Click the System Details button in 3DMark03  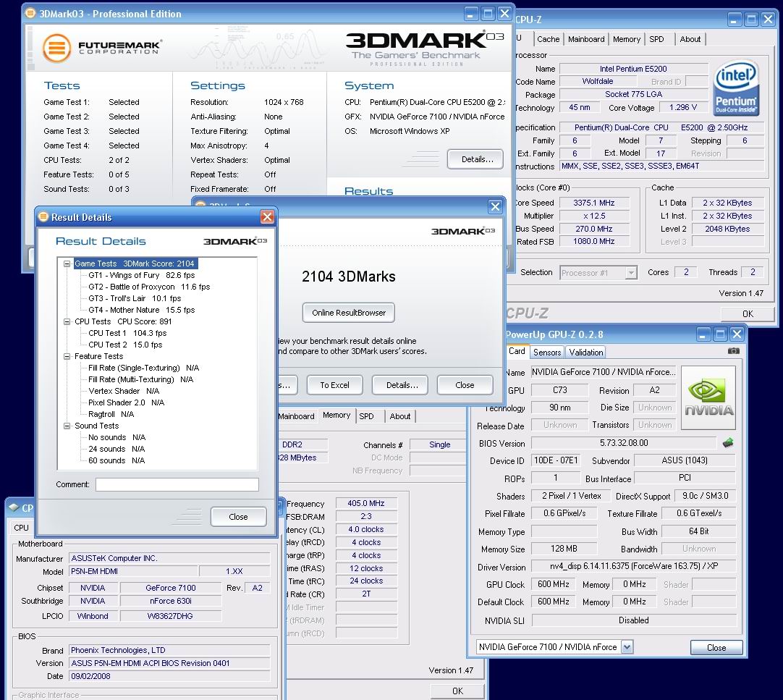(x=475, y=159)
